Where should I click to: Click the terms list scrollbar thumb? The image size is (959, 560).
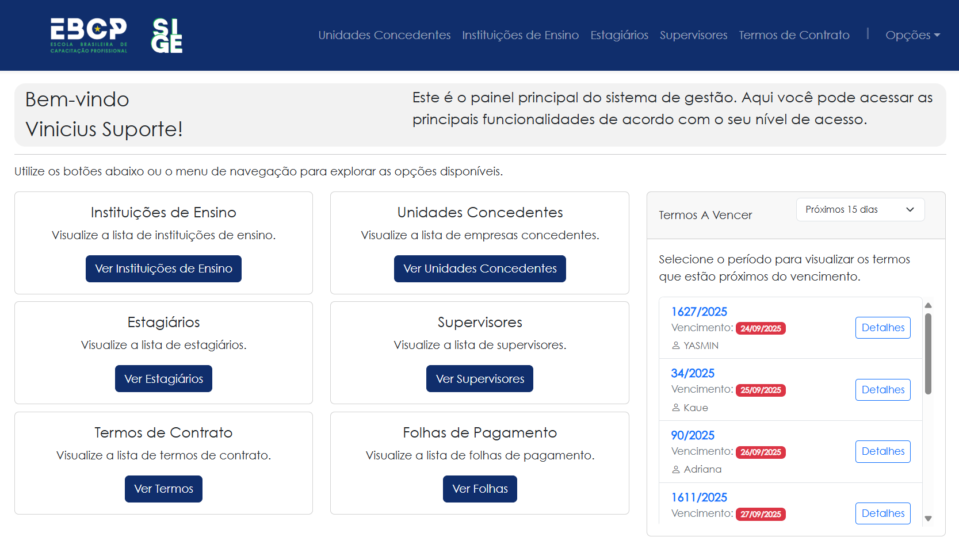[x=928, y=354]
